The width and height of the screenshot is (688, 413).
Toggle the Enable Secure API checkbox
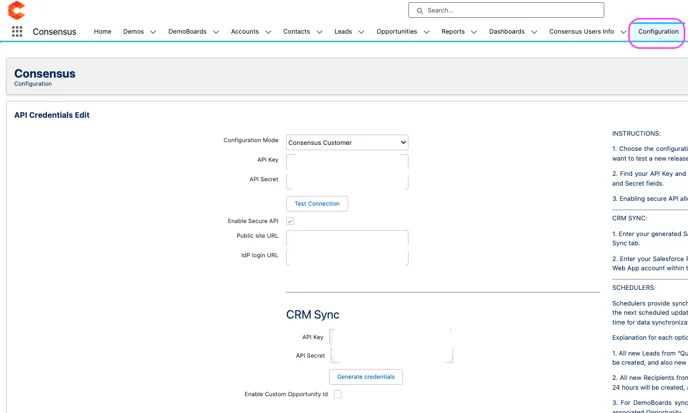coord(290,221)
